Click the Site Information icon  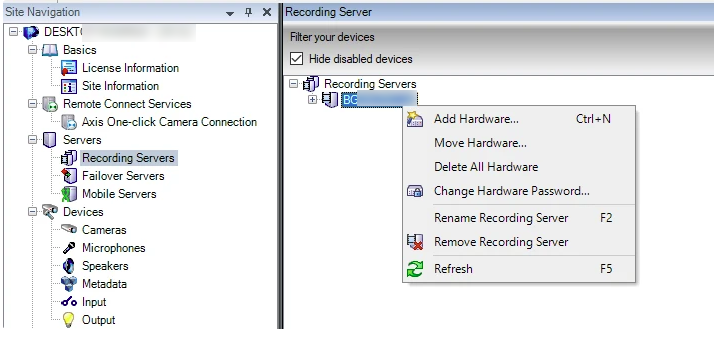coord(69,86)
